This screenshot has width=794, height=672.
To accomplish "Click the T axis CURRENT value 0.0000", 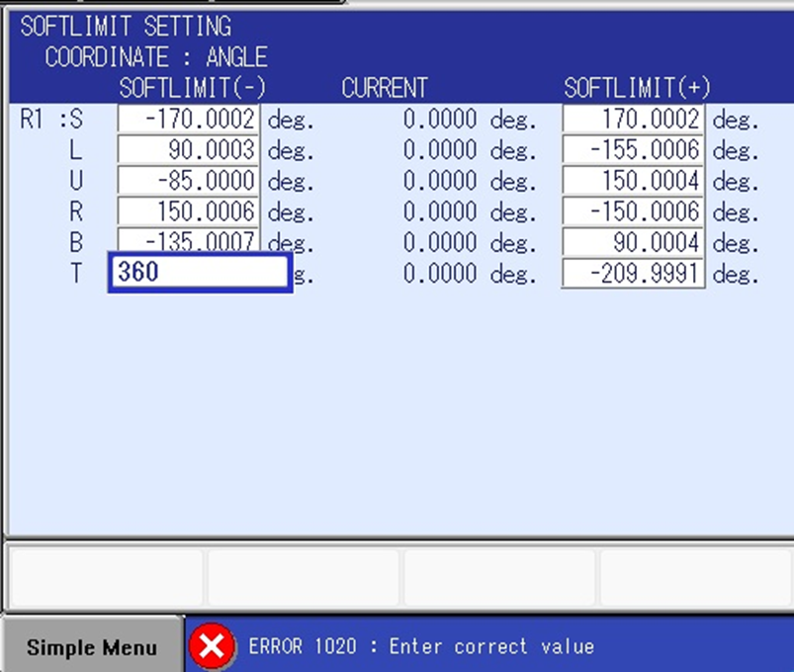I will pyautogui.click(x=440, y=274).
